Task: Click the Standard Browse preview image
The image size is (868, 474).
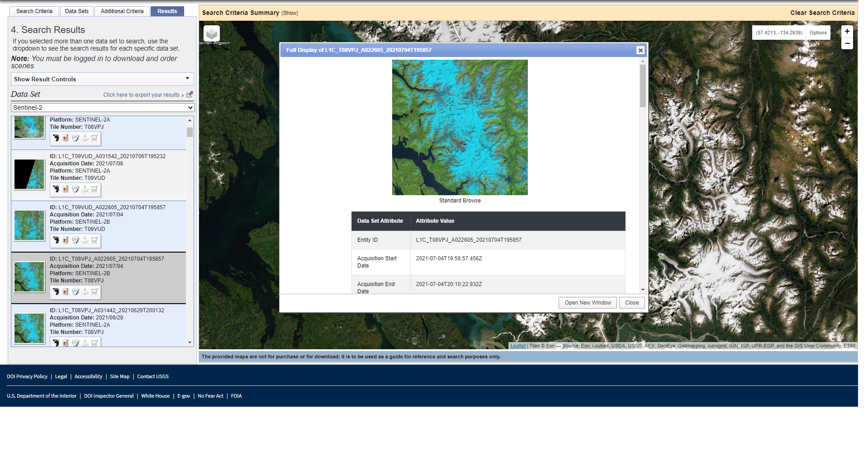Action: pos(460,127)
